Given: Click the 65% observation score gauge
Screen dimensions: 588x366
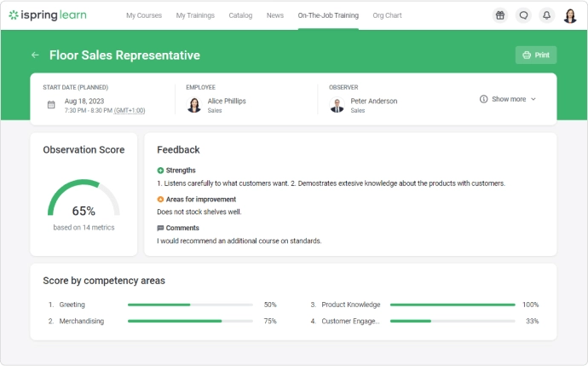Looking at the screenshot, I should coord(84,200).
